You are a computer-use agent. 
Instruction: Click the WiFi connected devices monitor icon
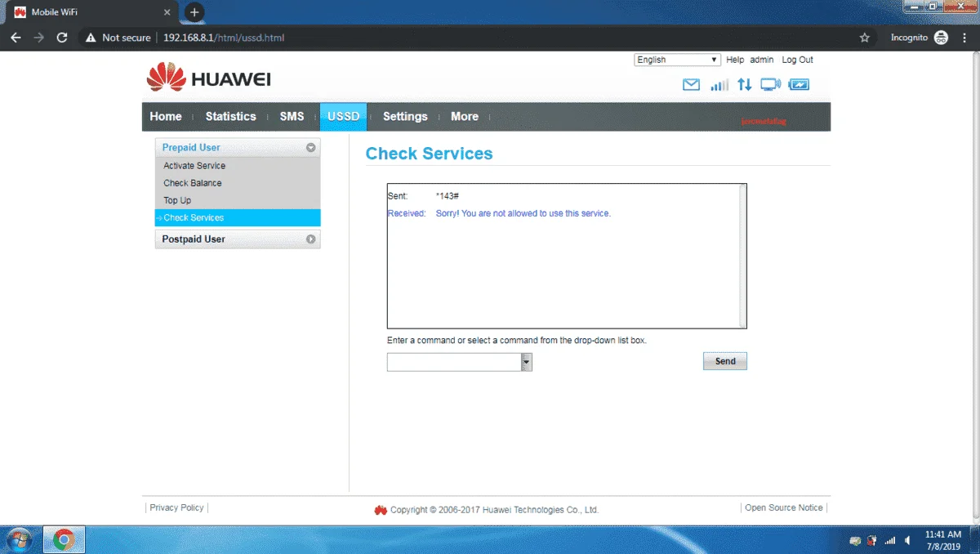point(770,84)
